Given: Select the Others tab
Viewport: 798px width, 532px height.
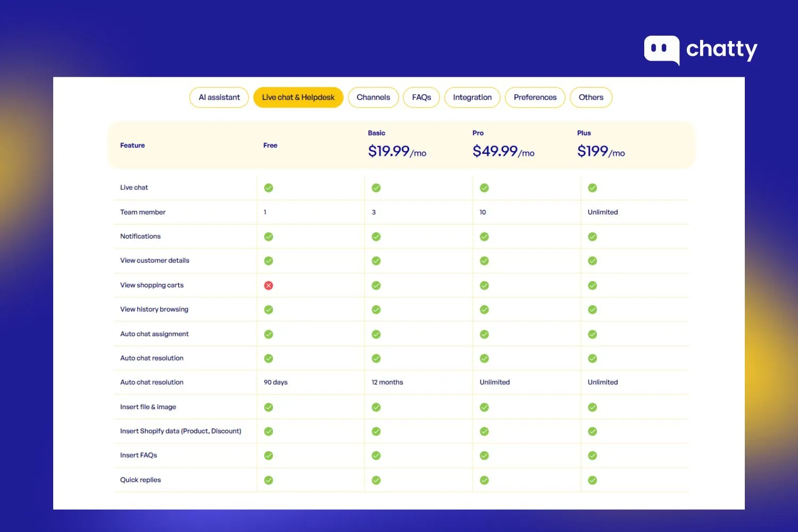Looking at the screenshot, I should coord(591,97).
